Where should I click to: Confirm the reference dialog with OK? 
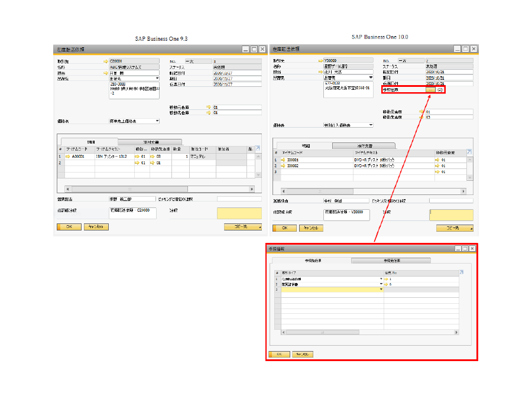point(279,355)
